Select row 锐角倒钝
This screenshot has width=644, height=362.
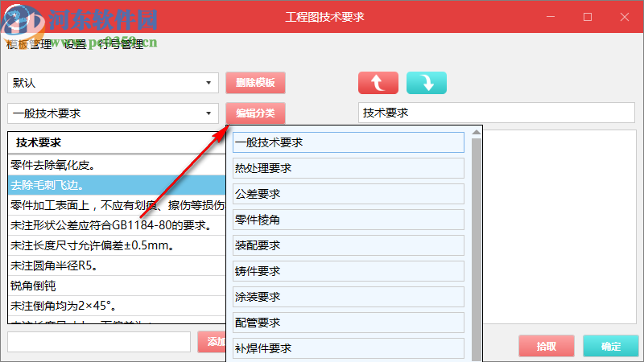[117, 286]
